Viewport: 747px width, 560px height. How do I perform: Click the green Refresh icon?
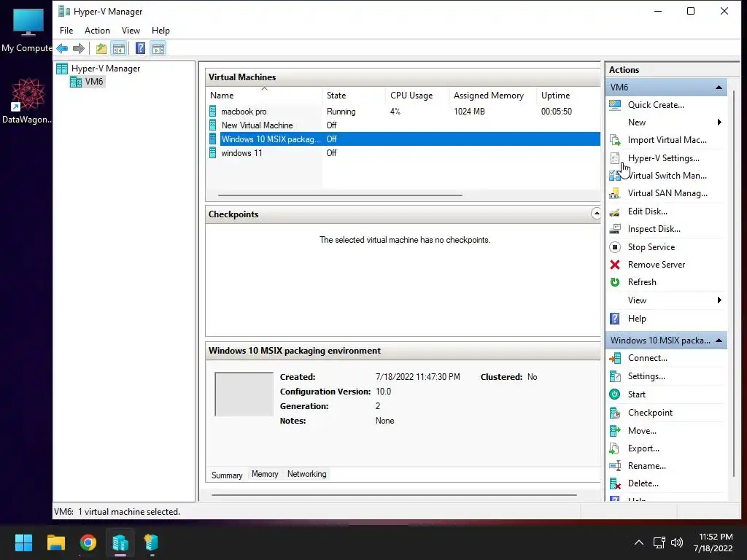click(615, 282)
